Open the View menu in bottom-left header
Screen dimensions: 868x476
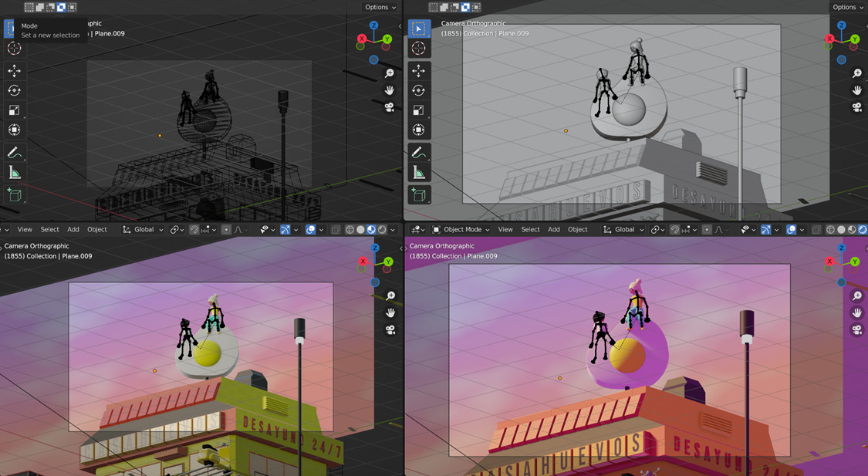25,229
